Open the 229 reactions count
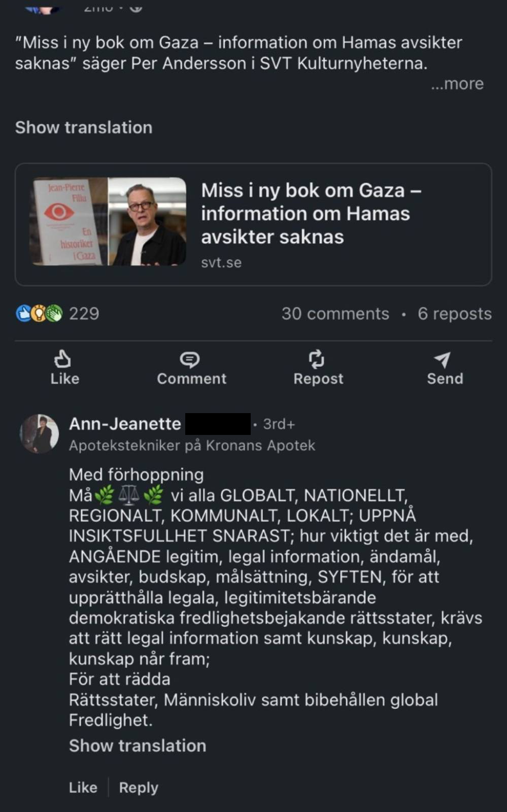 click(84, 314)
